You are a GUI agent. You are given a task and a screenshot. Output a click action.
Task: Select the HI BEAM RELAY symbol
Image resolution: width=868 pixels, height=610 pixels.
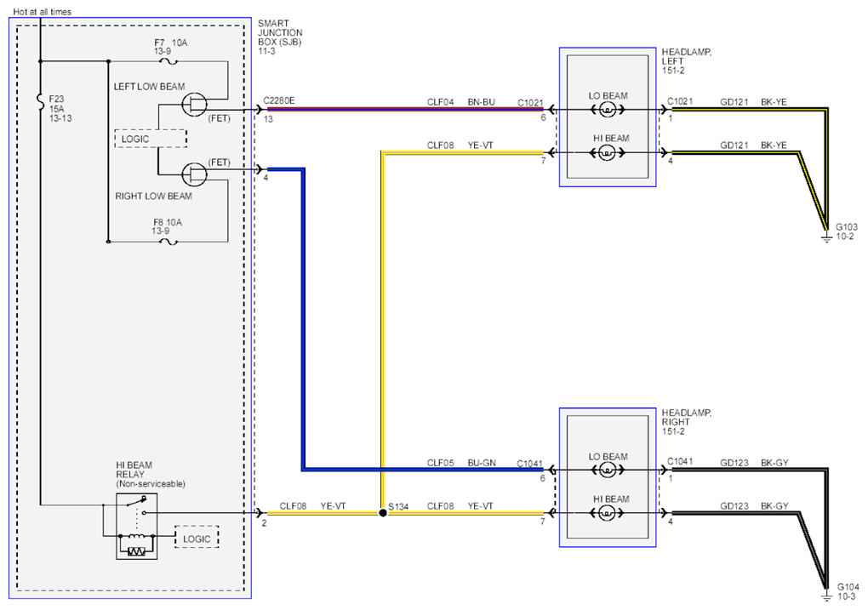coord(137,526)
